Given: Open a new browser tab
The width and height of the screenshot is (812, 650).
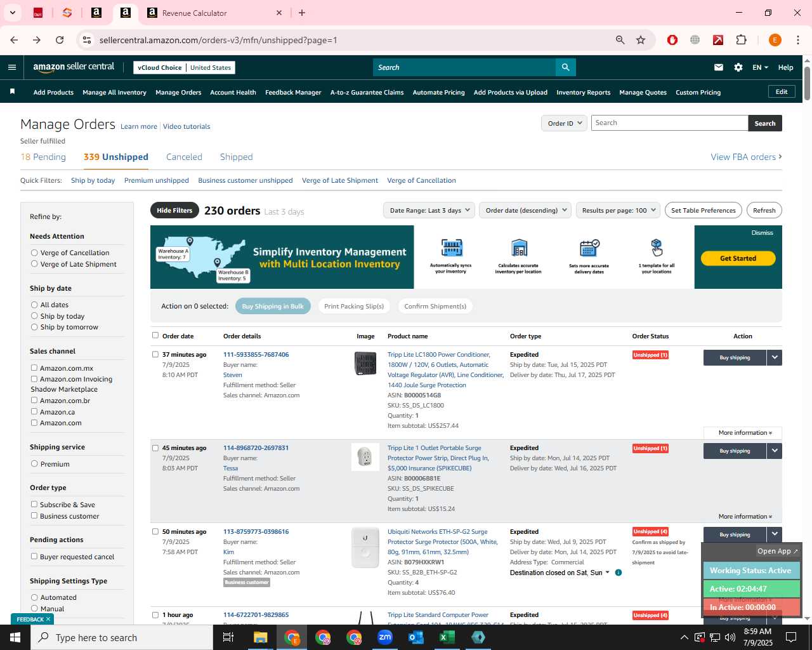Looking at the screenshot, I should click(x=302, y=13).
